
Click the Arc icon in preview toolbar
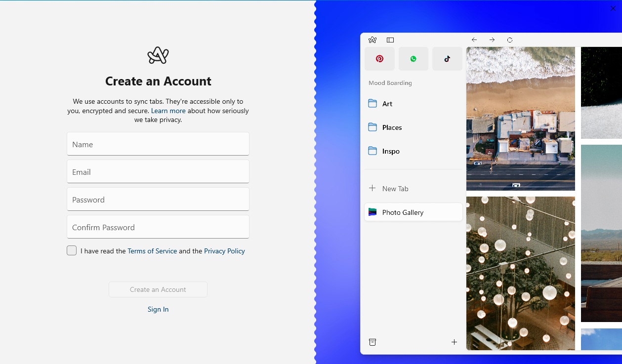[373, 40]
